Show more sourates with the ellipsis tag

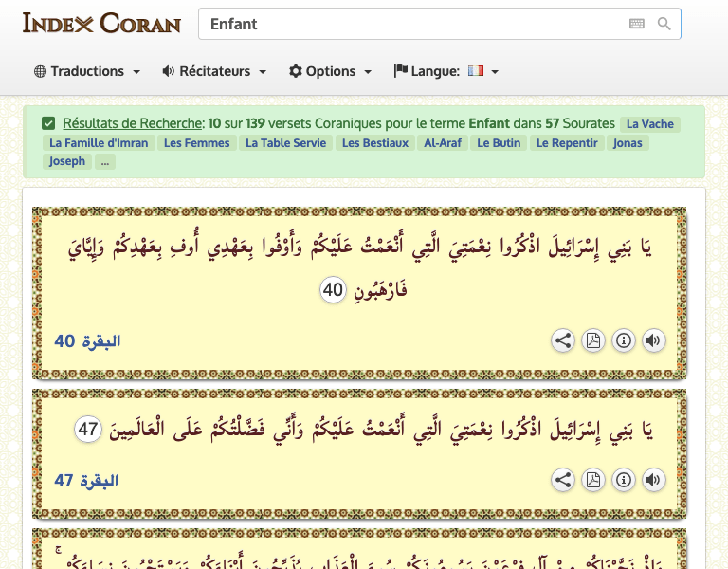[x=104, y=161]
